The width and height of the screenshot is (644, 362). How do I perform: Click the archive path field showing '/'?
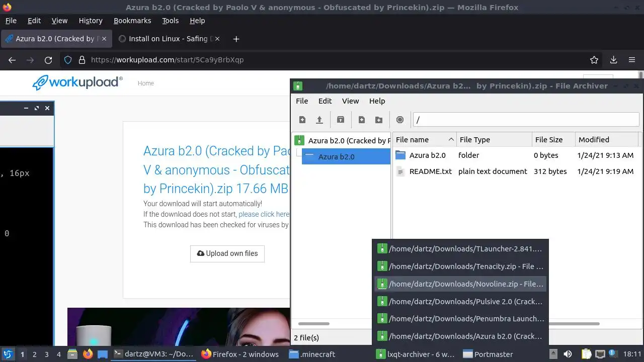(x=526, y=120)
